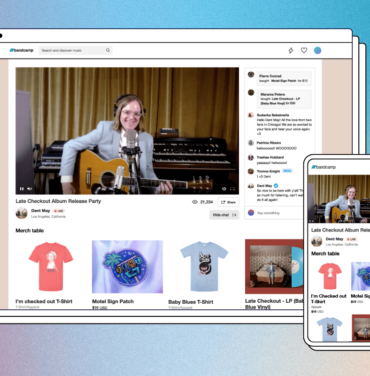Open the red 'I'm checked out T-Shirt' image
Image resolution: width=370 pixels, height=376 pixels.
click(x=51, y=267)
